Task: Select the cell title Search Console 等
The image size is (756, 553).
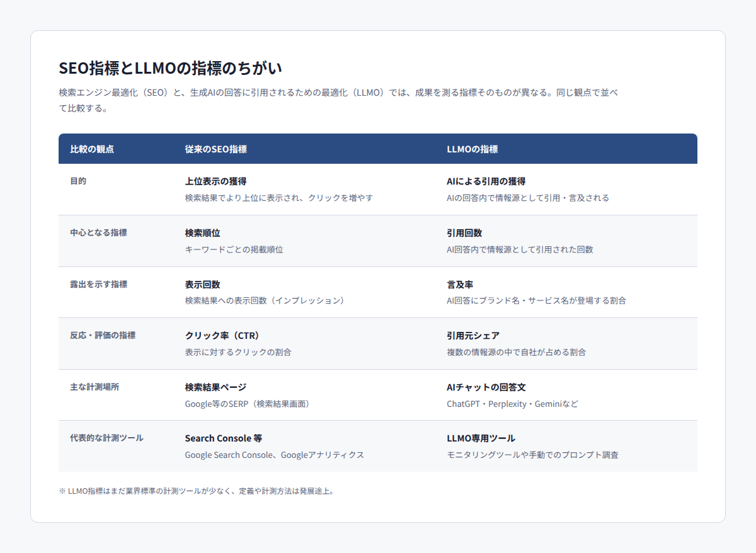Action: (224, 438)
